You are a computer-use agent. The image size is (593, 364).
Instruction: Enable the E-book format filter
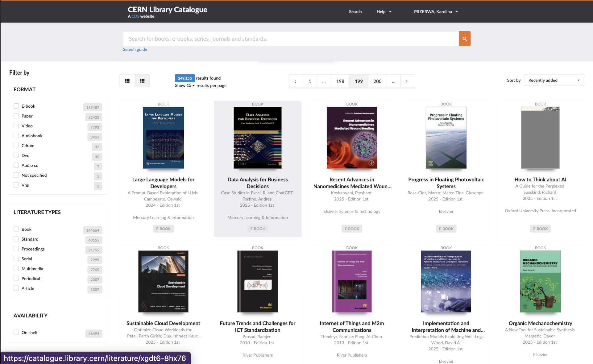click(16, 106)
